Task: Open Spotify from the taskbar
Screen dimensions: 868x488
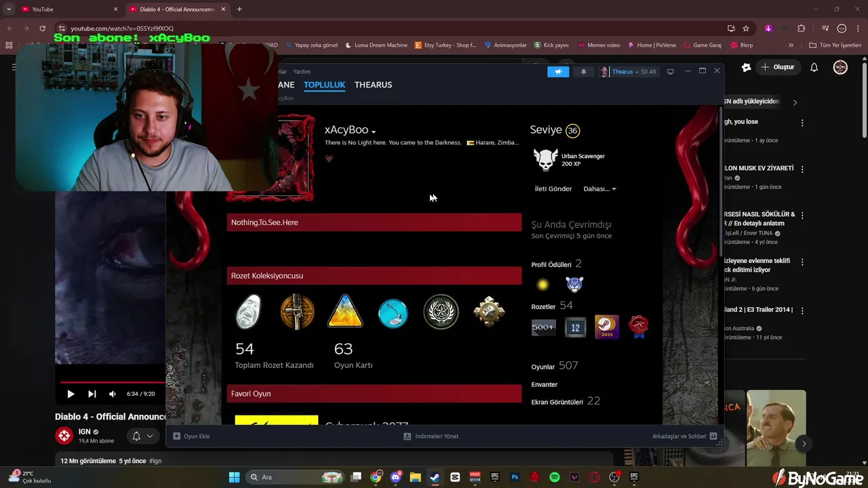Action: (x=555, y=477)
